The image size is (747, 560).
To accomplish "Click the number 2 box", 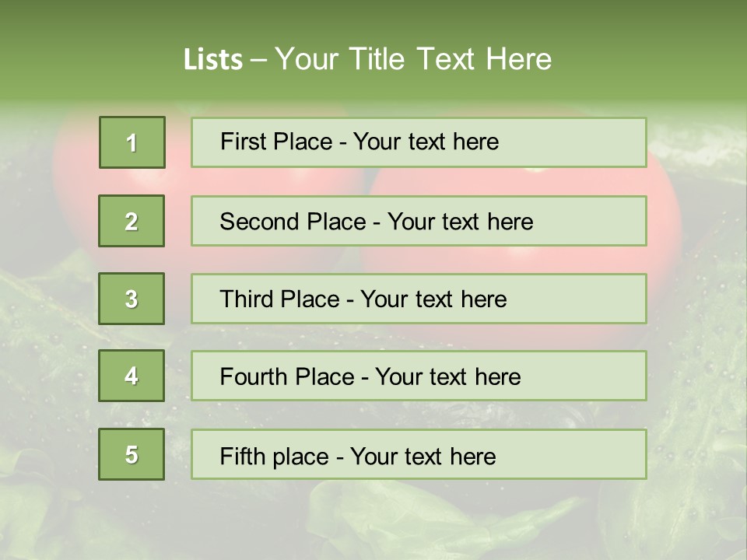I will [132, 221].
